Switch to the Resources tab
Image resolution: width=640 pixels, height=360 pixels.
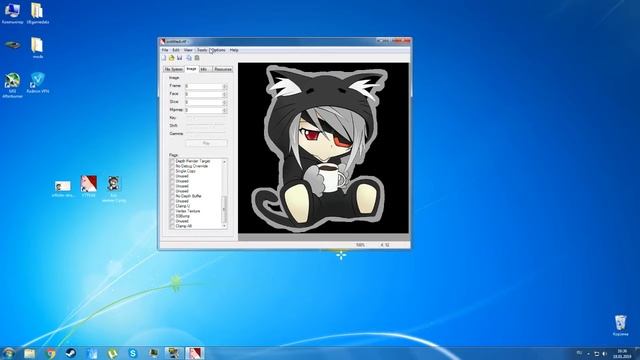(x=223, y=69)
